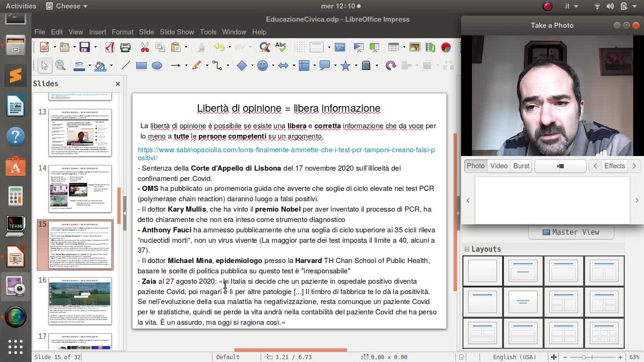Insert a table from toolbar
Viewport: 644px width, 362px height.
coord(394,47)
